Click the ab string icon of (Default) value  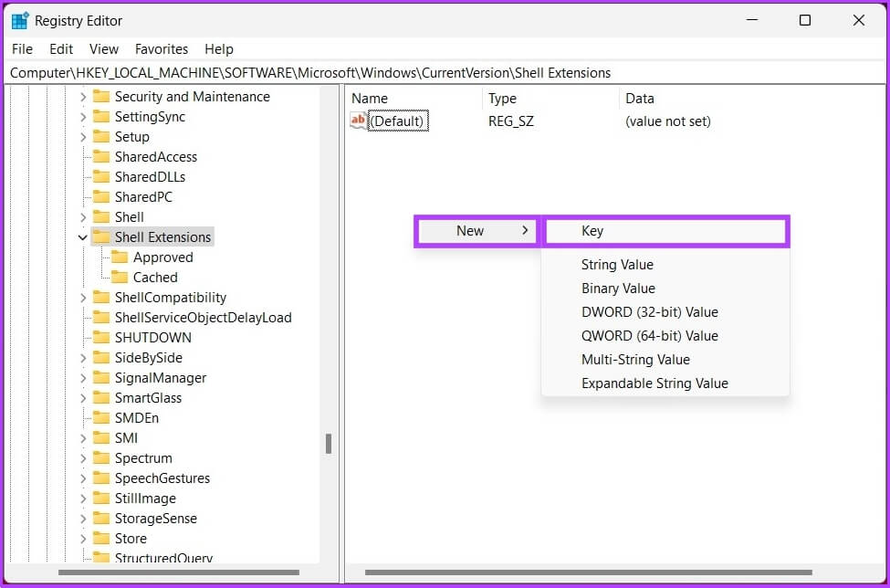click(359, 121)
